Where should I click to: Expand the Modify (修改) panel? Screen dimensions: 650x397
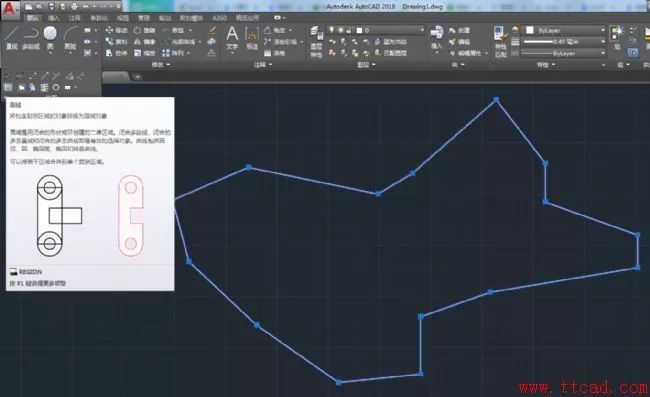point(161,64)
